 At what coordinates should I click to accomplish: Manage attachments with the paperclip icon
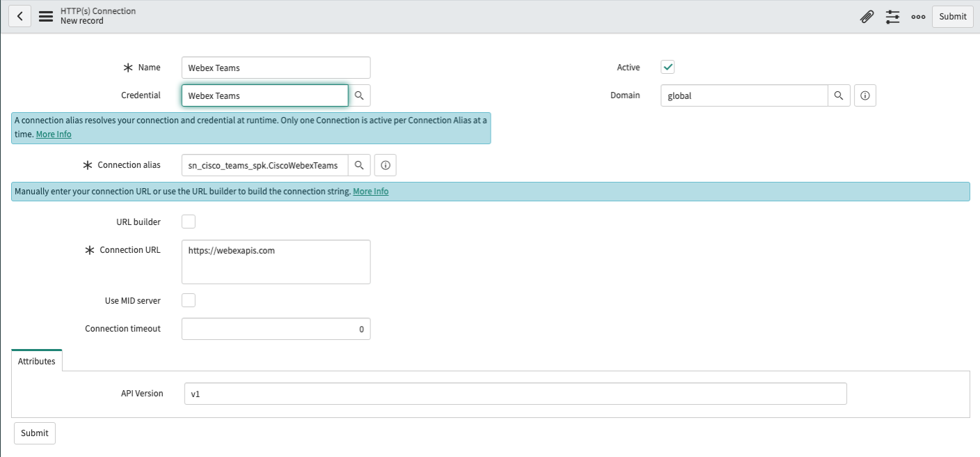867,17
